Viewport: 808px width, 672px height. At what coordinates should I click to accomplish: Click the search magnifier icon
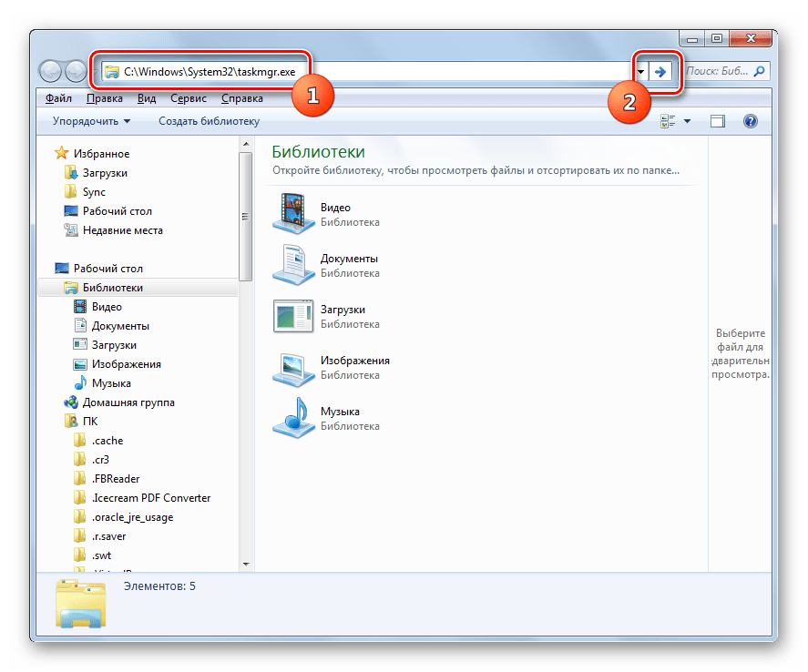click(x=758, y=71)
